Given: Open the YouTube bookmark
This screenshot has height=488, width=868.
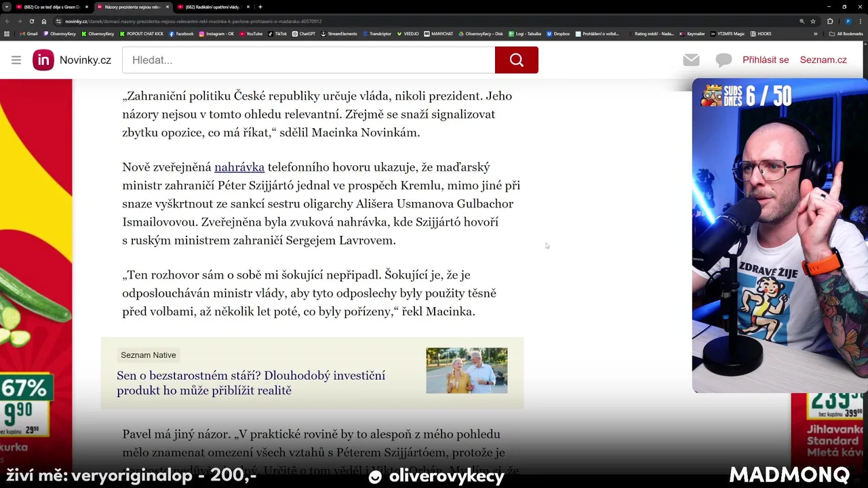Looking at the screenshot, I should tap(251, 33).
